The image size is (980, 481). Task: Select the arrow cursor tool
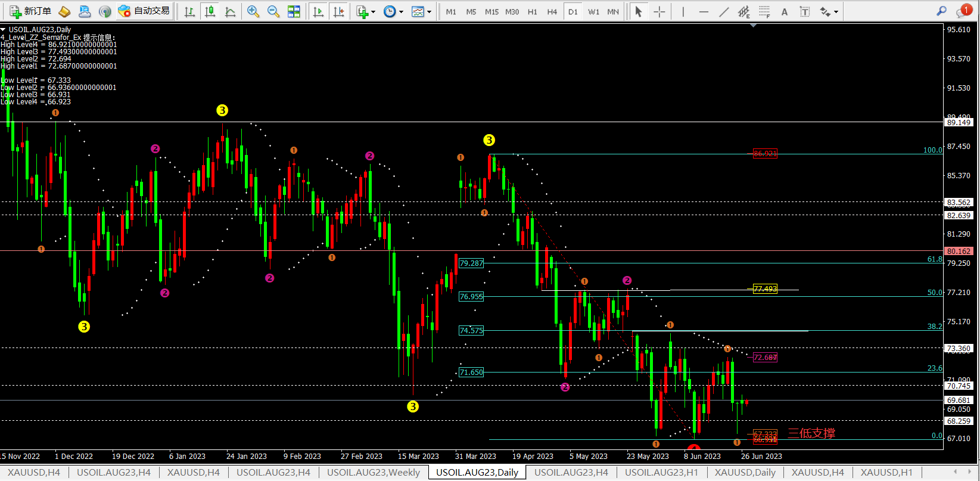[639, 11]
